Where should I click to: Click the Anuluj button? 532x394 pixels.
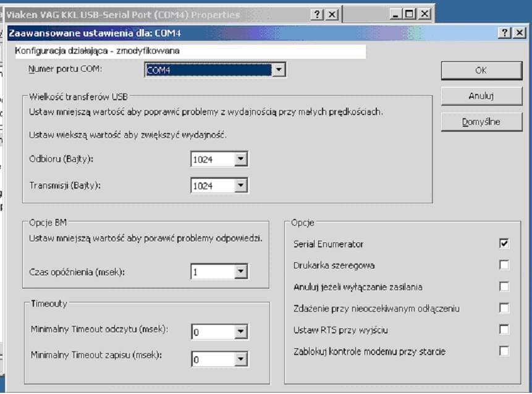(481, 96)
